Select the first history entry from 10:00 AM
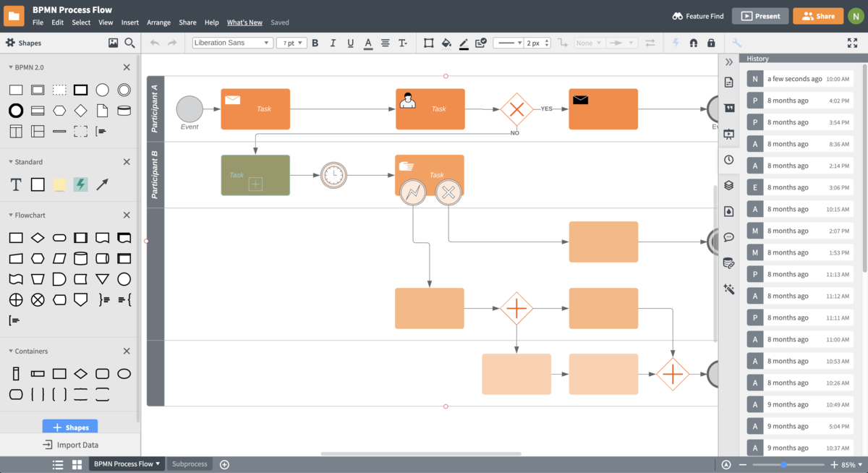Viewport: 868px width, 473px height. click(800, 79)
